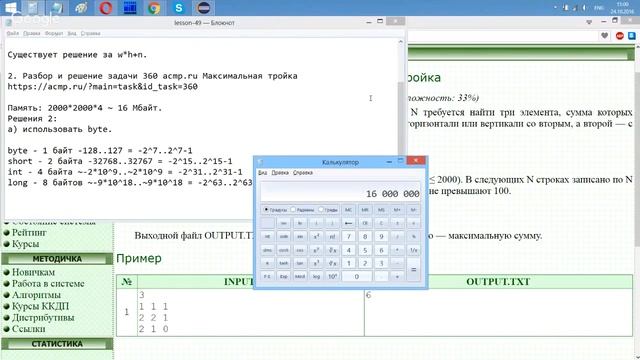Click the ENG language indicator
This screenshot has height=360, width=640.
(599, 8)
